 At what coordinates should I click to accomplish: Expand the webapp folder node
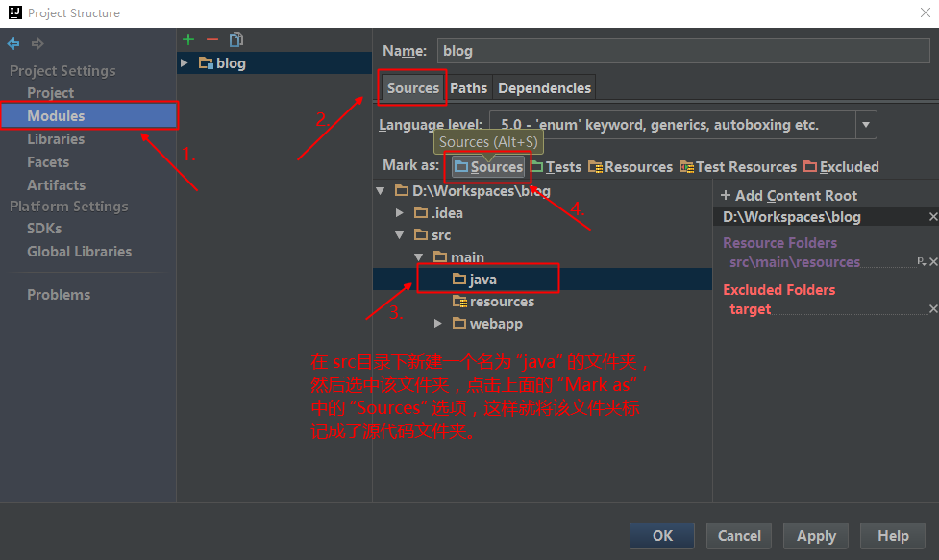point(438,324)
